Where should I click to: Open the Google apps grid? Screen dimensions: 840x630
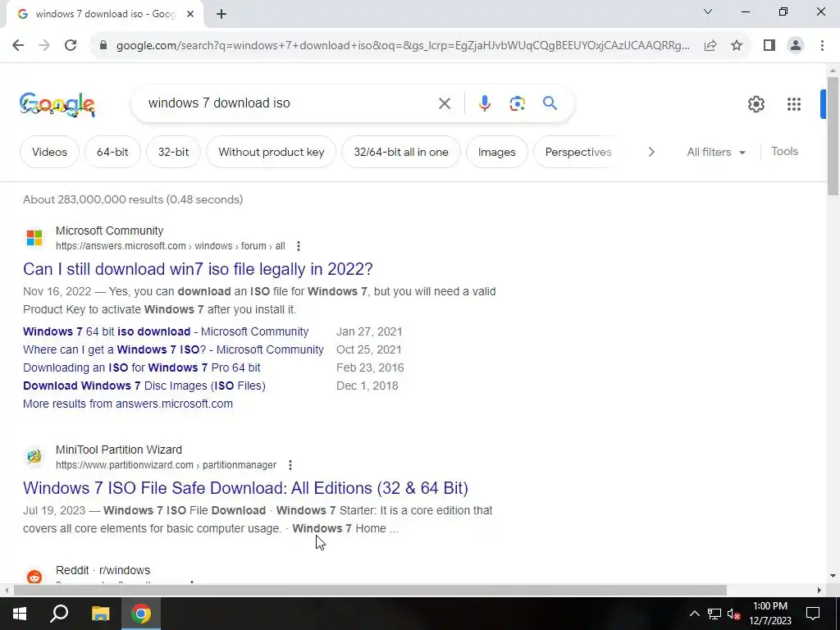(793, 104)
